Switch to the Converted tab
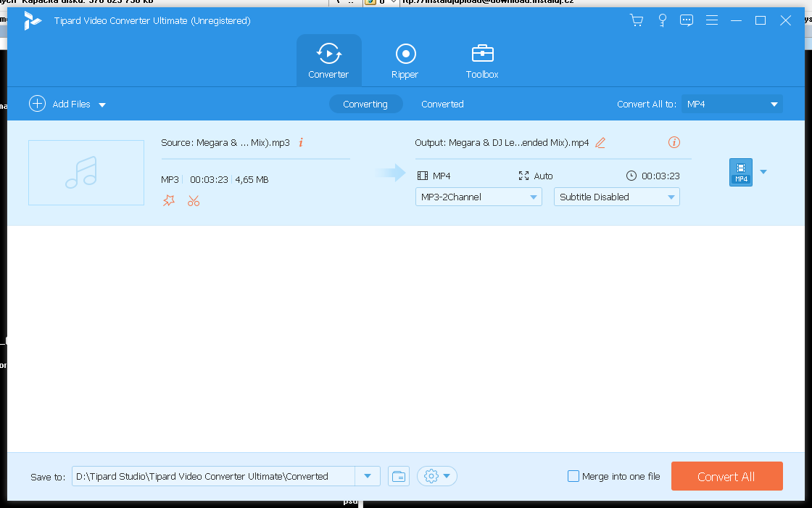The height and width of the screenshot is (508, 812). 442,104
